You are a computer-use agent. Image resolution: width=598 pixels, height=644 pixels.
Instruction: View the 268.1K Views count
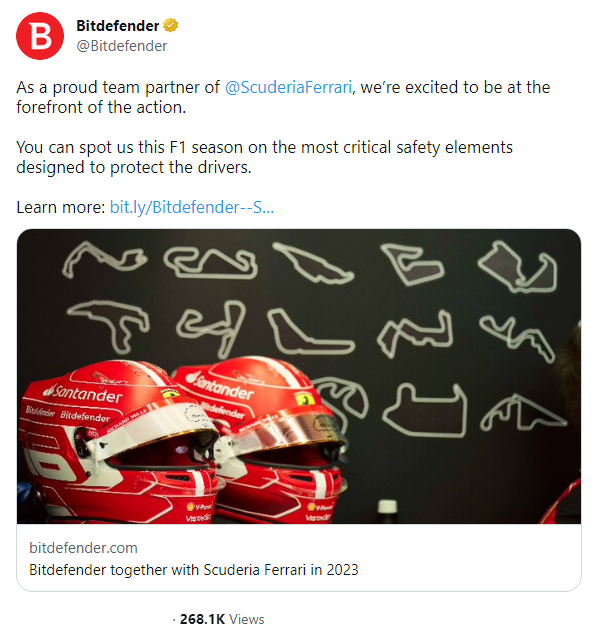222,619
